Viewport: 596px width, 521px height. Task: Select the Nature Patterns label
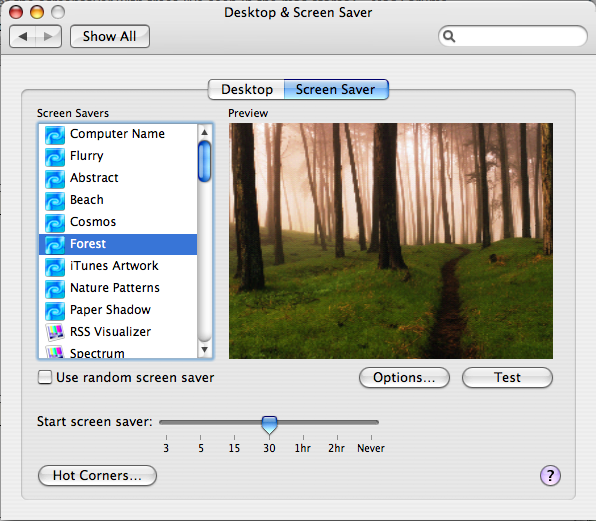115,288
